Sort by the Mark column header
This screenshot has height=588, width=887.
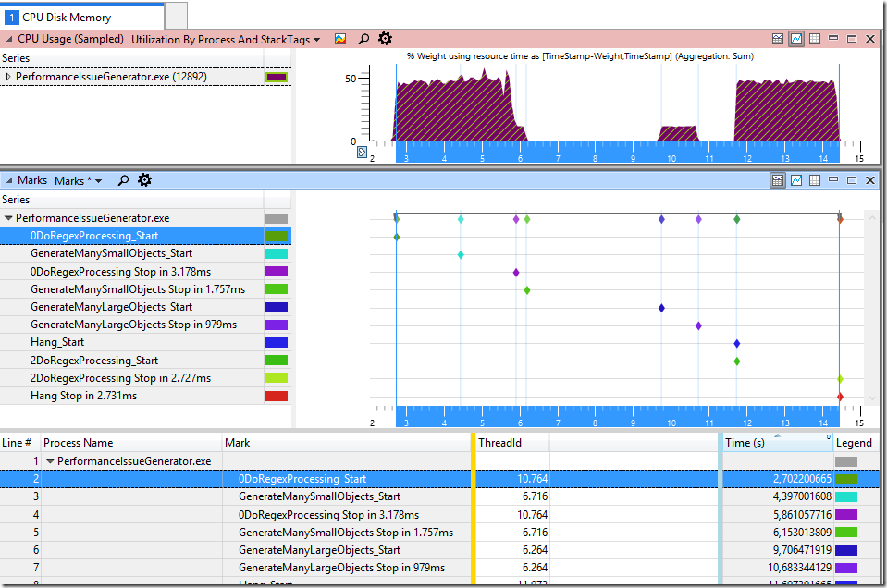click(346, 443)
